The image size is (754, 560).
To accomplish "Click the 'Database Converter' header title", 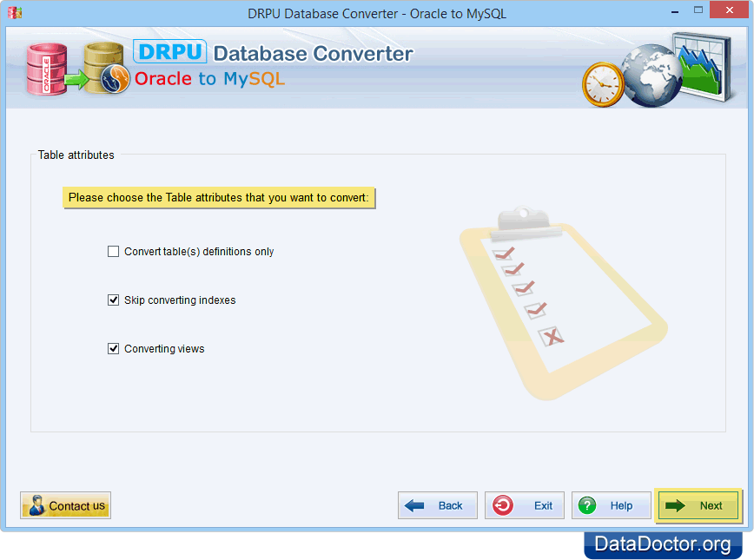I will (x=313, y=53).
